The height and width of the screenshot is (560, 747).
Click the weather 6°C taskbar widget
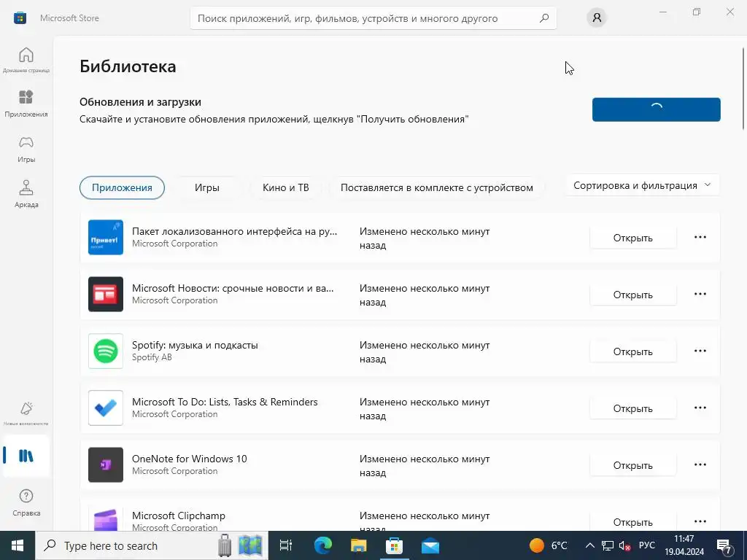pyautogui.click(x=549, y=545)
